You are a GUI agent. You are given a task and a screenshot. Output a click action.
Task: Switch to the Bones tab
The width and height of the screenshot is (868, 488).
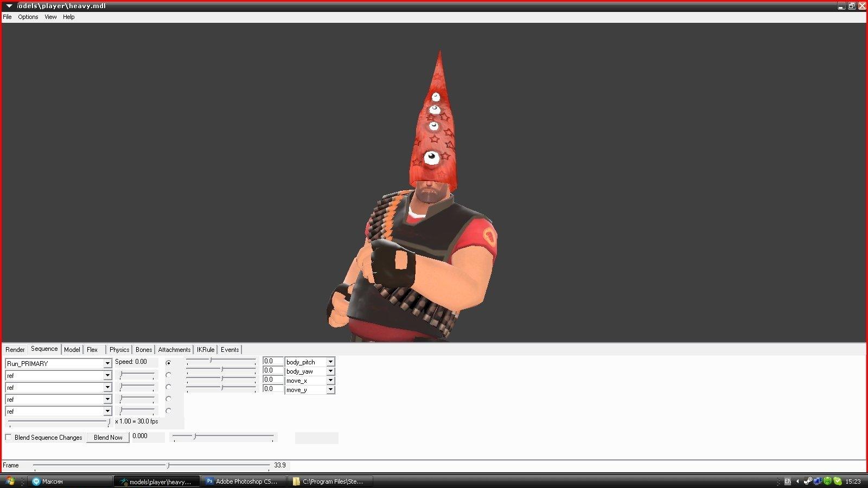pyautogui.click(x=144, y=350)
